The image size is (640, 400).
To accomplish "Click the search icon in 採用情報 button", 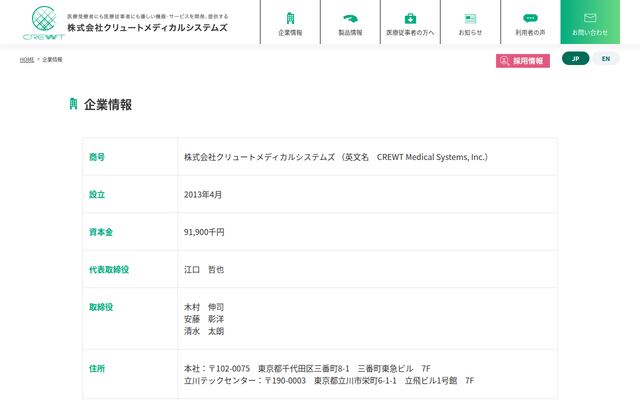I will (504, 61).
